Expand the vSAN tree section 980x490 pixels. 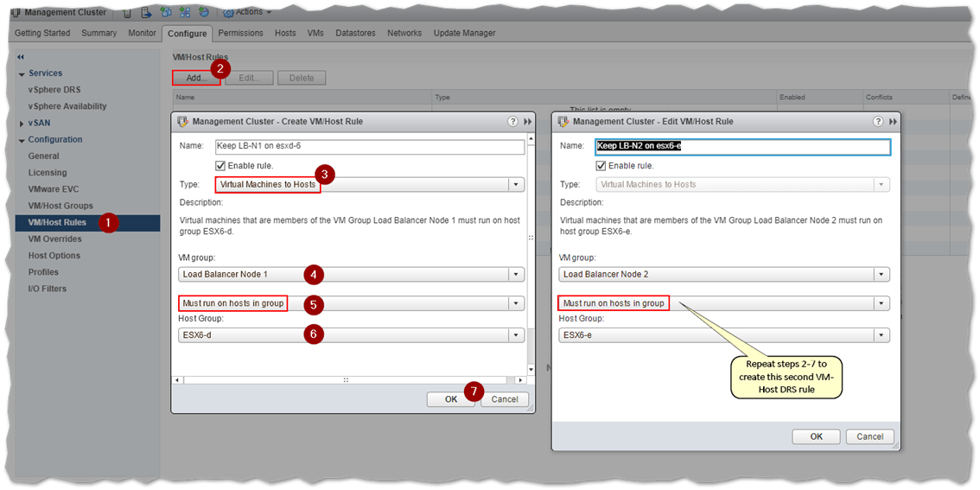point(22,124)
